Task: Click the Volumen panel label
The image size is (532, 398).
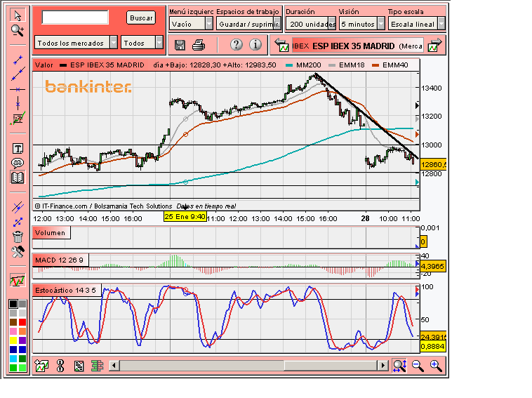Action: click(51, 233)
